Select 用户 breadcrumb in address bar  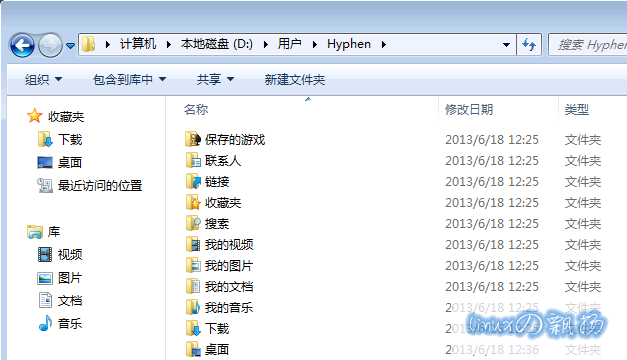coord(290,44)
